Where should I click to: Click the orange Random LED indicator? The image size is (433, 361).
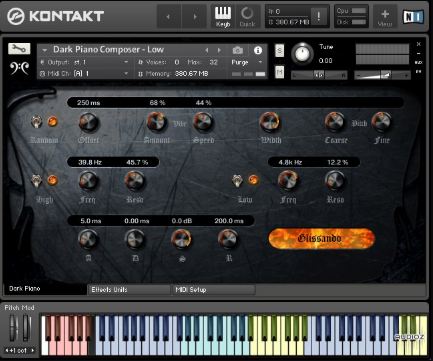tap(52, 121)
